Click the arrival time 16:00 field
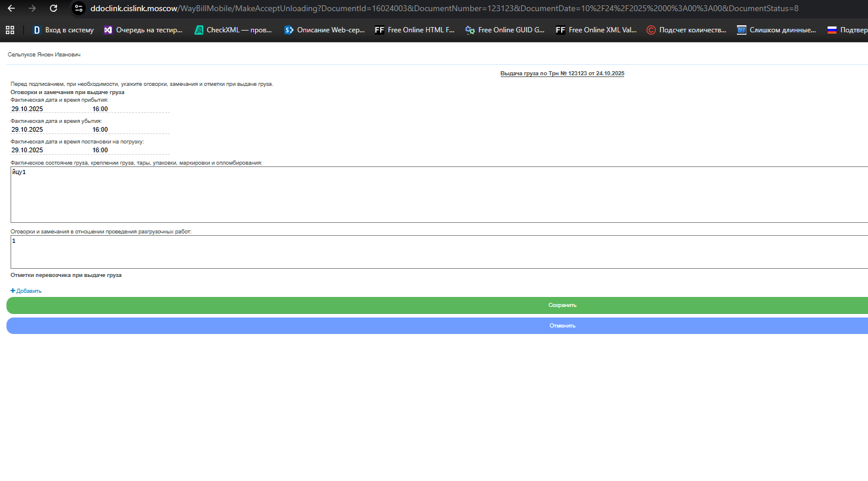The image size is (868, 481). point(130,109)
